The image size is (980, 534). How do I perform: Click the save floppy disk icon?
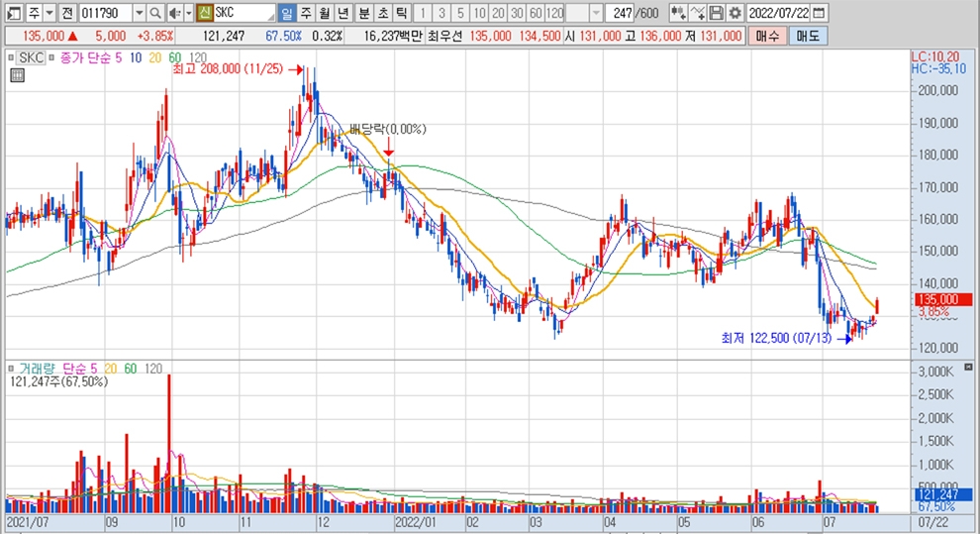click(x=716, y=13)
